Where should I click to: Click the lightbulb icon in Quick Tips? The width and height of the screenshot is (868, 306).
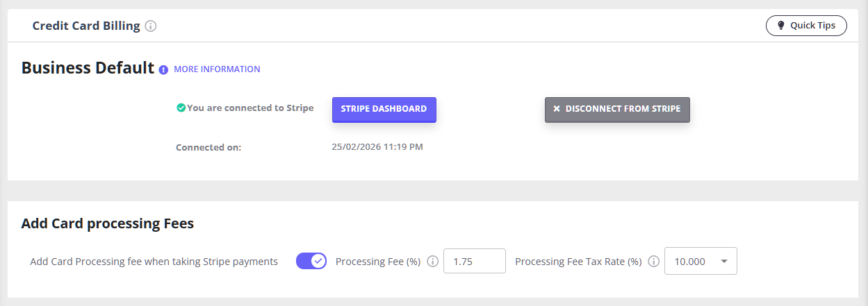(x=780, y=26)
